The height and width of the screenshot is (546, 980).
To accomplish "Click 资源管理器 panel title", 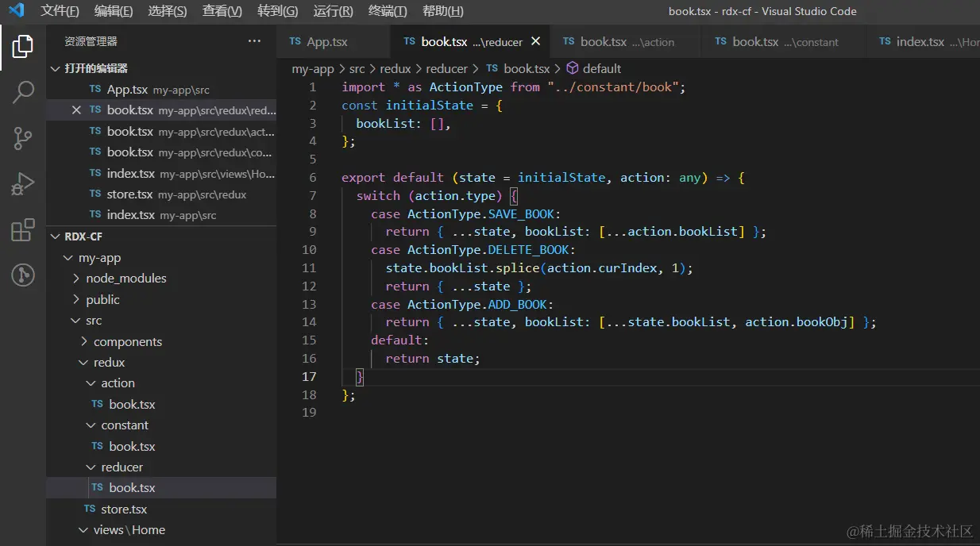I will [91, 41].
